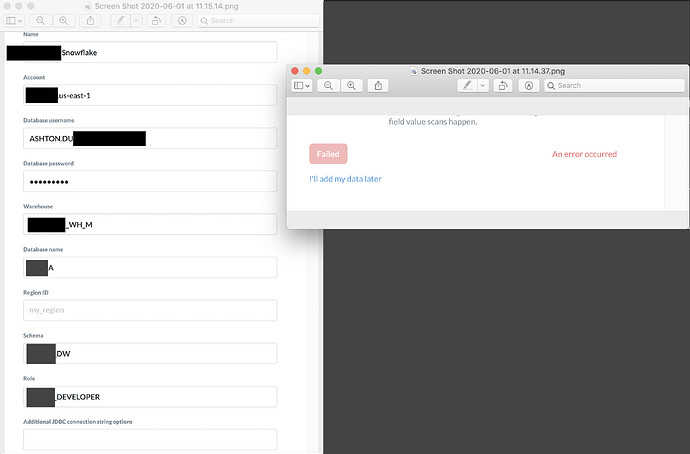690x454 pixels.
Task: Click the Database username field
Action: tap(150, 139)
